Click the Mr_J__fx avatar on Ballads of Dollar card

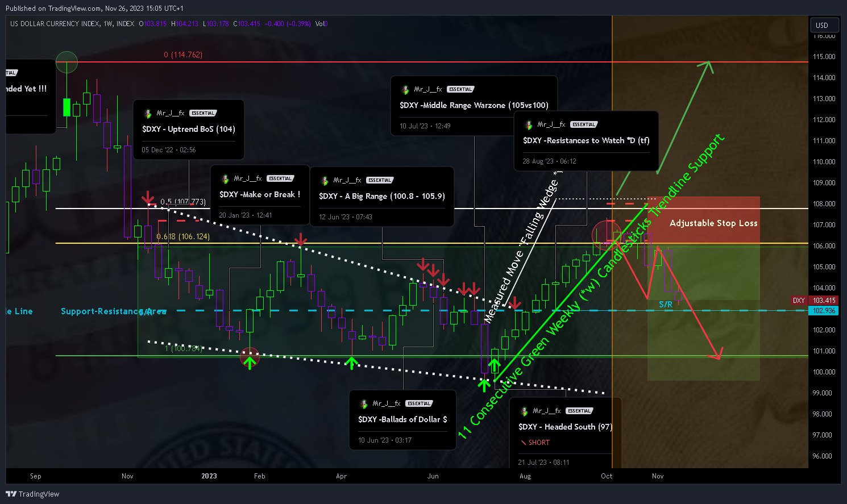click(x=364, y=404)
